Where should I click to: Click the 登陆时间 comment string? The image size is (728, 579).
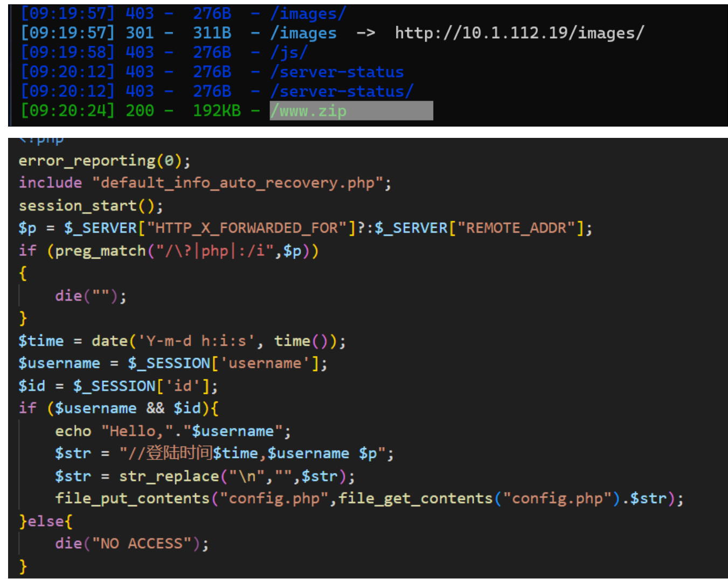[x=179, y=454]
